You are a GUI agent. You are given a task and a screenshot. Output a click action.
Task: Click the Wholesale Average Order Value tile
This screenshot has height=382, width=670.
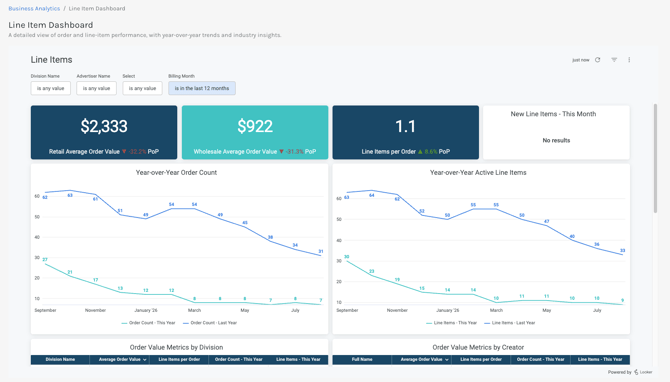tap(255, 132)
